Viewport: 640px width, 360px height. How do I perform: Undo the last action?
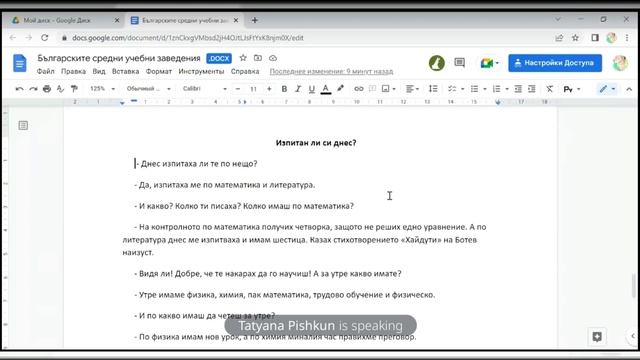(19, 89)
